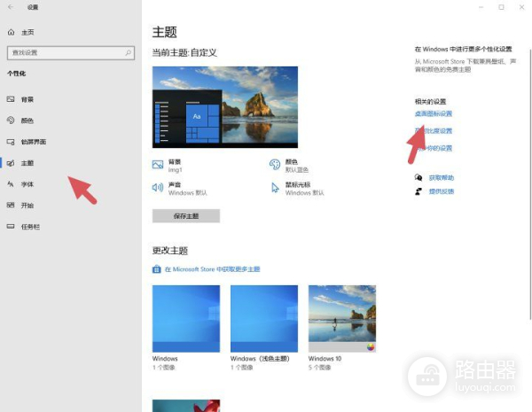Focus the 查找设置 search field
Viewport: 532px width, 412px height.
pyautogui.click(x=71, y=53)
